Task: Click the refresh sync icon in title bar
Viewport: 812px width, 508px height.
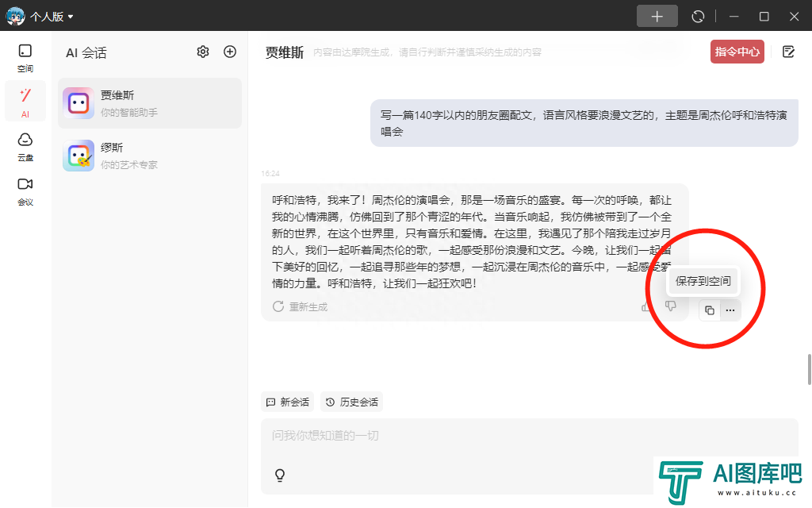Action: point(698,17)
